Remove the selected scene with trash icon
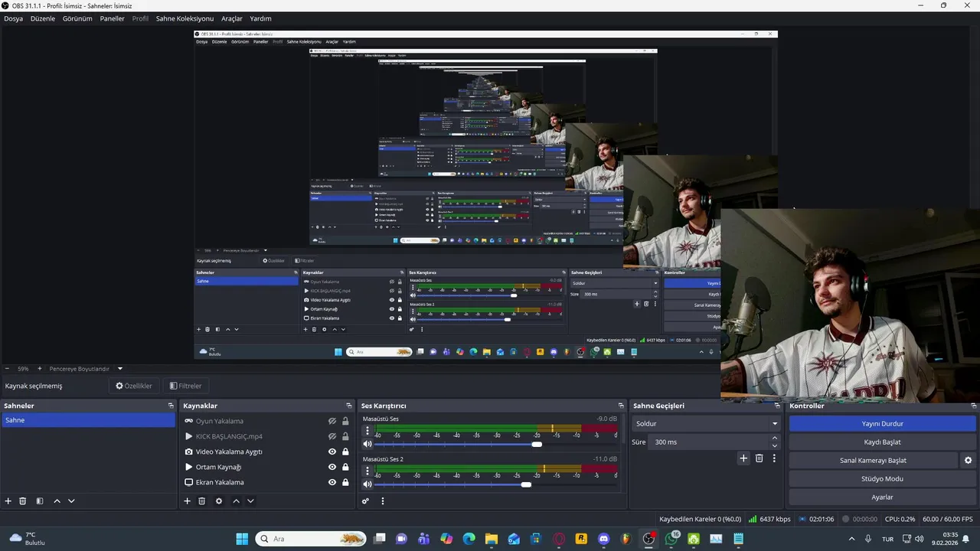Viewport: 980px width, 551px height. (x=23, y=501)
